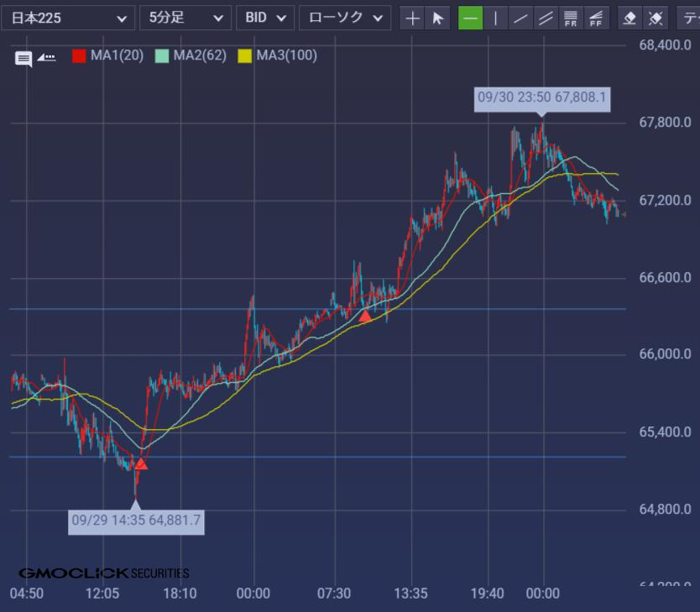The height and width of the screenshot is (612, 700).
Task: Click the MA2(62) indicator label
Action: (200, 55)
